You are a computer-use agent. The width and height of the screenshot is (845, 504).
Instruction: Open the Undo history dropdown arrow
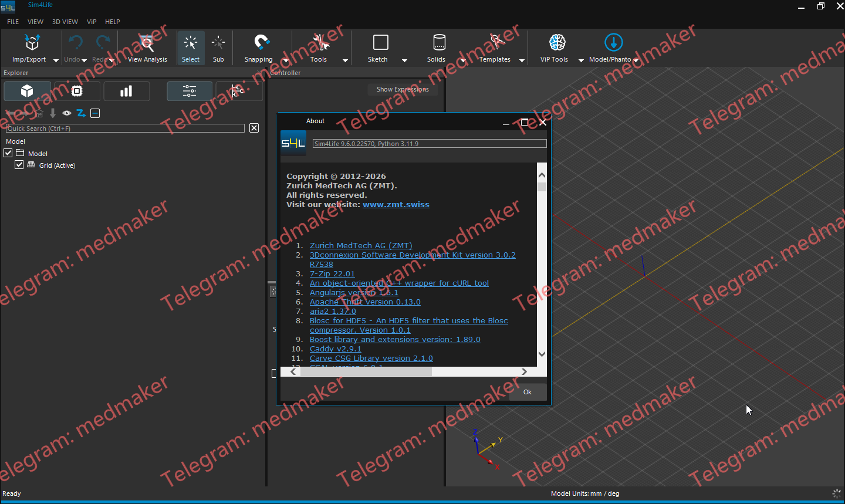(x=84, y=60)
